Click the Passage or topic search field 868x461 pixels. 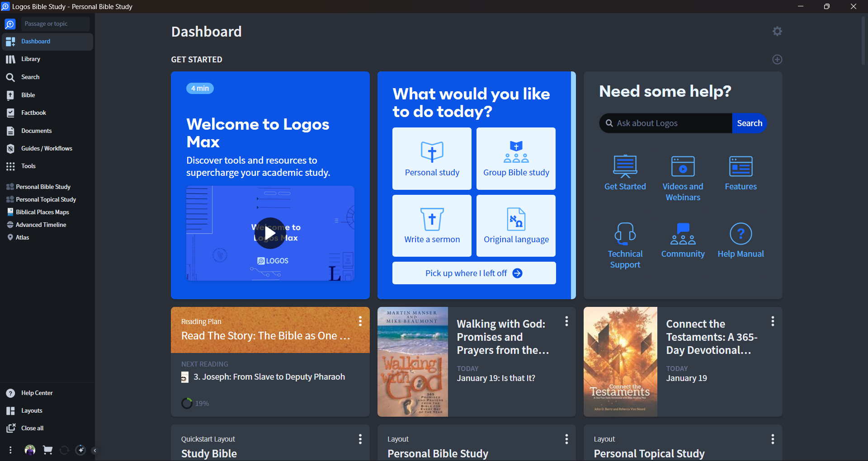coord(55,24)
